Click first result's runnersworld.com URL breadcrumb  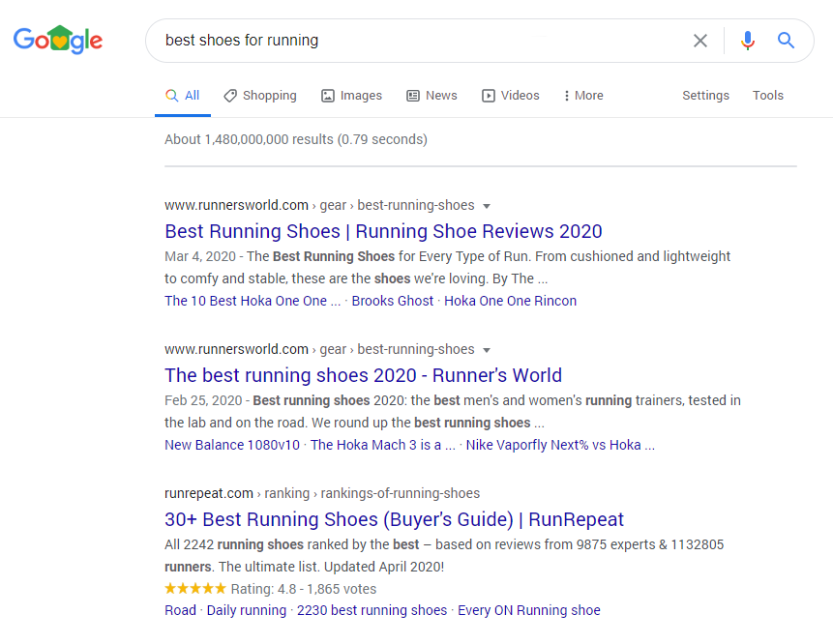(x=319, y=205)
